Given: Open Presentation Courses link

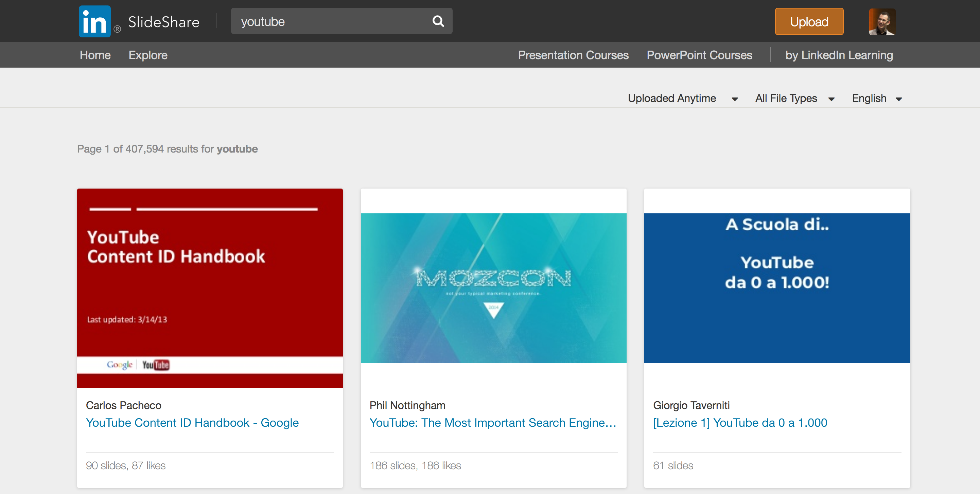Looking at the screenshot, I should click(573, 55).
